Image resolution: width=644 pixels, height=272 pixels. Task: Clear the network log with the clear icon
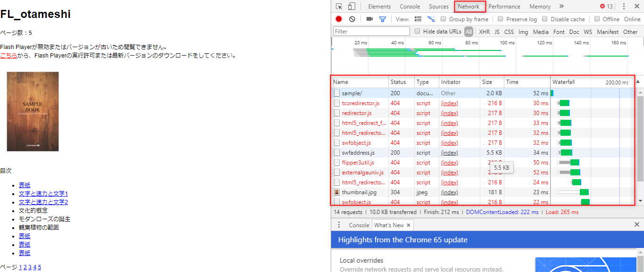coord(352,19)
